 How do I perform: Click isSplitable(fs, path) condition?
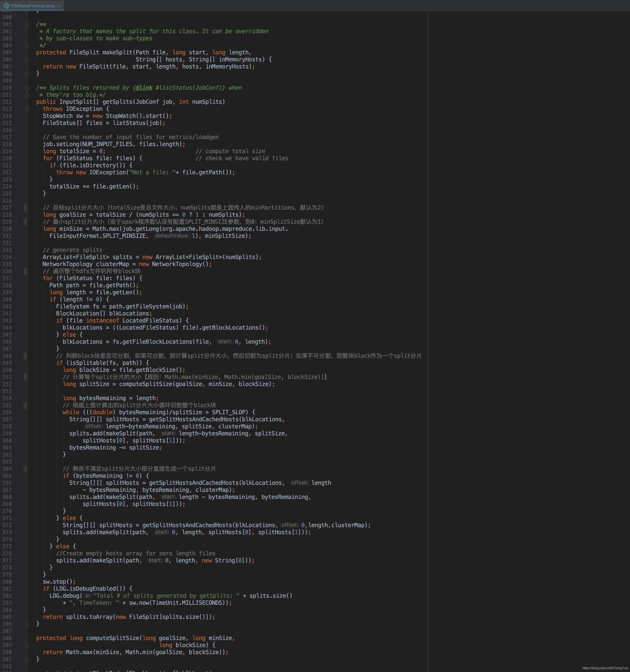(x=104, y=363)
